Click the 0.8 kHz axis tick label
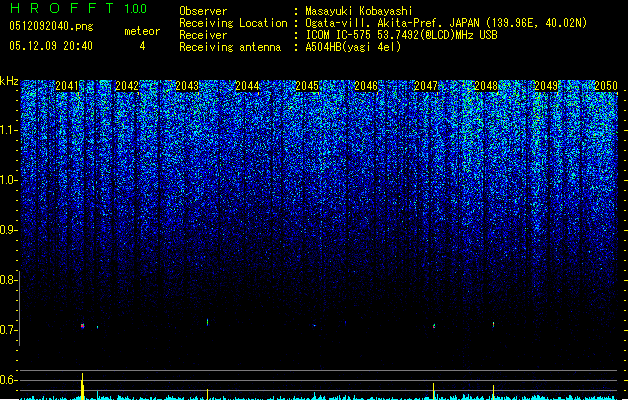 9,280
